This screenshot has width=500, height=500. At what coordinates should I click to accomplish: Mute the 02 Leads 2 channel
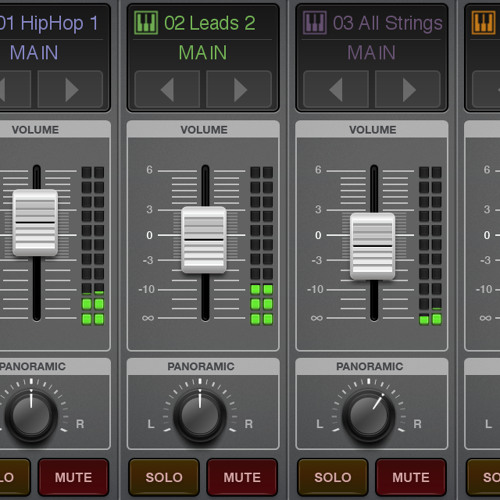point(242,477)
